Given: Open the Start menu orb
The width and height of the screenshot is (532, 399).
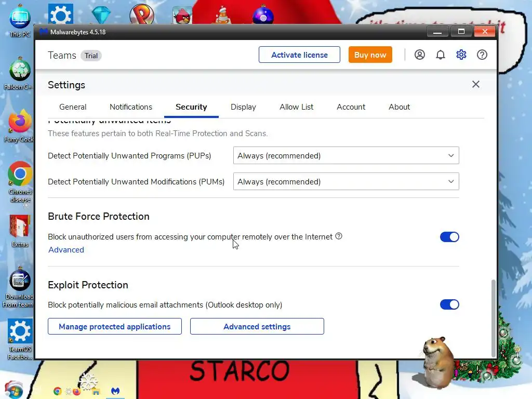Looking at the screenshot, I should pos(14,390).
